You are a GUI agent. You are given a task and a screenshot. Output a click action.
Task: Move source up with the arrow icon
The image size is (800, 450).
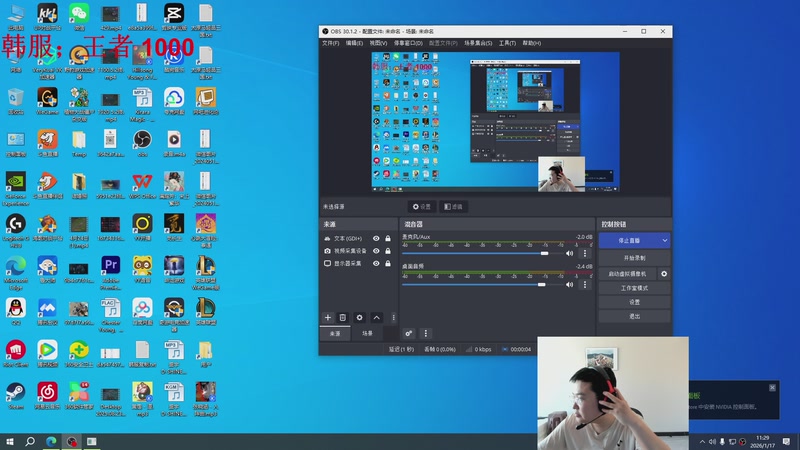tap(377, 317)
